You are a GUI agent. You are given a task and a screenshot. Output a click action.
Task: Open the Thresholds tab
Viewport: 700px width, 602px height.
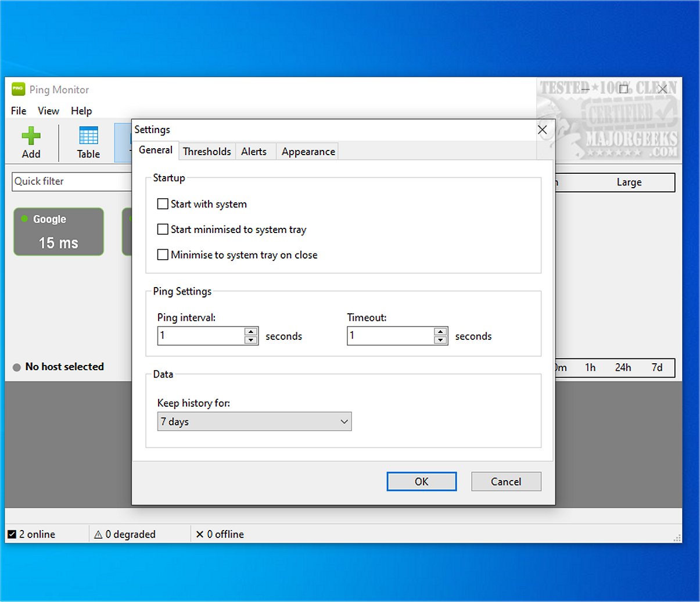pyautogui.click(x=207, y=151)
